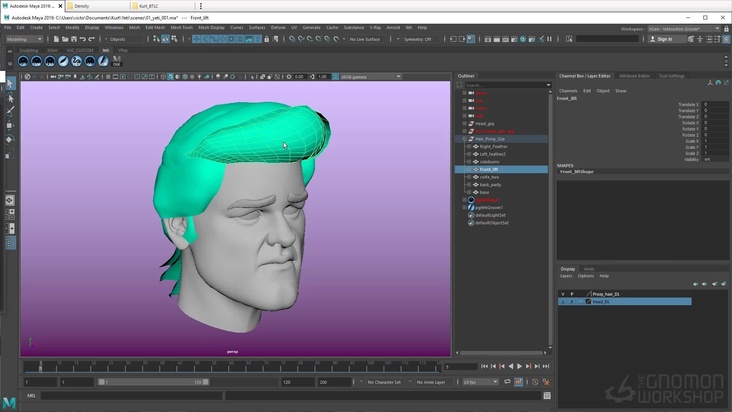Click the first round groom brush icon
The image size is (732, 412).
[x=23, y=62]
